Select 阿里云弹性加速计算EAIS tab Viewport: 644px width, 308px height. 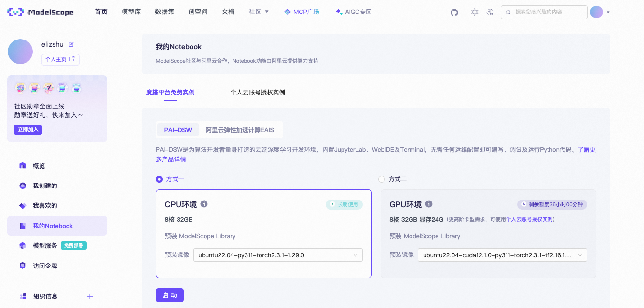pyautogui.click(x=240, y=130)
